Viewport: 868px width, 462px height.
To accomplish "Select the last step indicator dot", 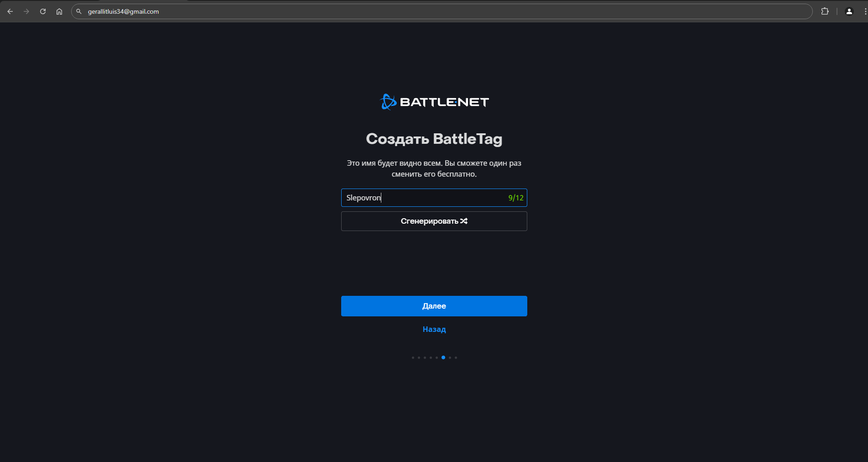I will tap(456, 357).
